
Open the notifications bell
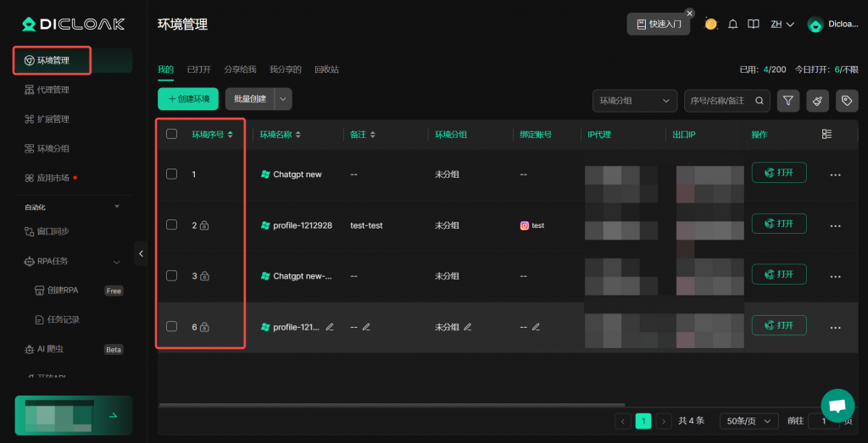tap(732, 25)
